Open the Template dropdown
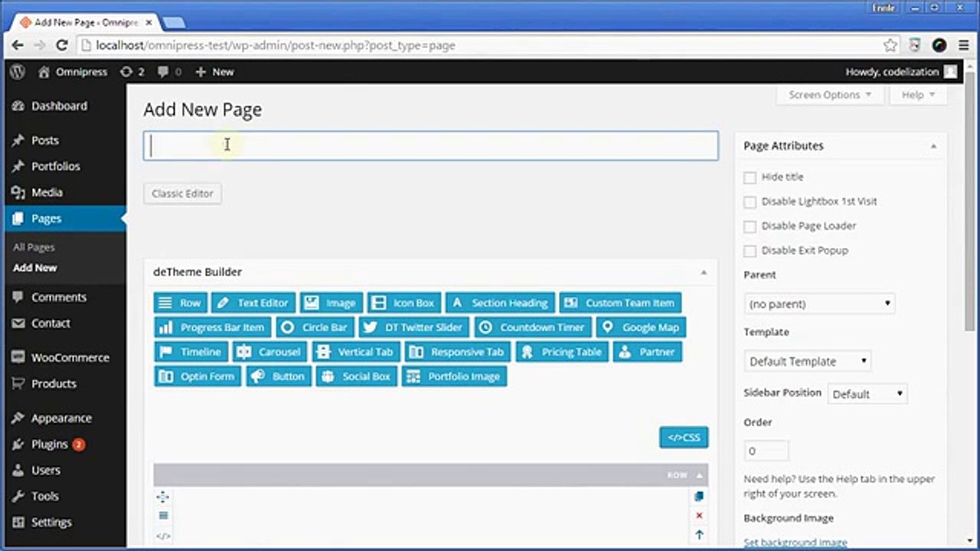 [807, 361]
